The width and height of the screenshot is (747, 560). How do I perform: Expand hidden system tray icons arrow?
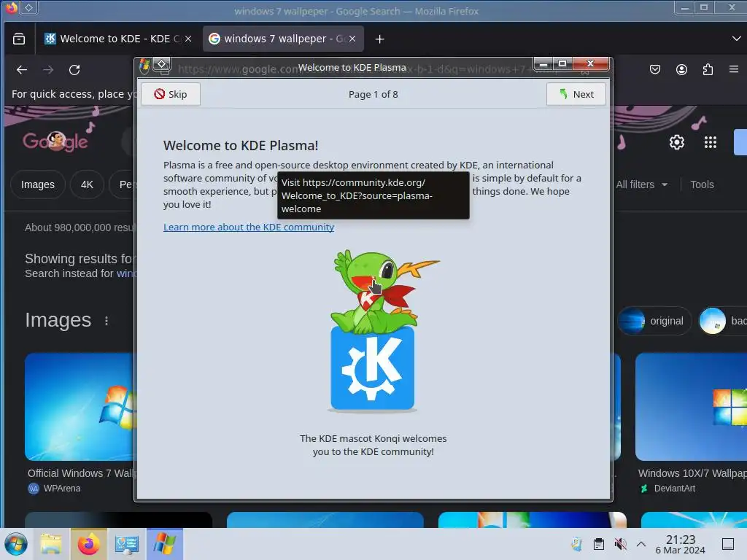click(641, 544)
